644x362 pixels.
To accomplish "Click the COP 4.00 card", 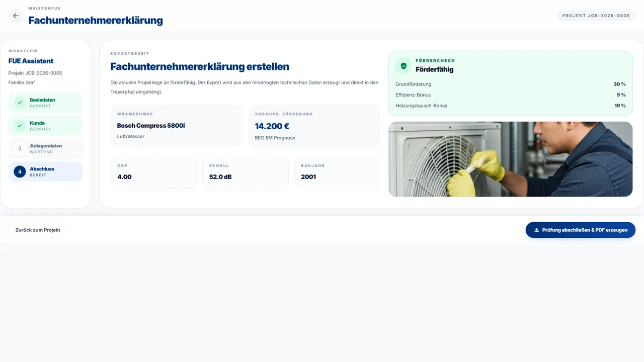I will point(153,172).
